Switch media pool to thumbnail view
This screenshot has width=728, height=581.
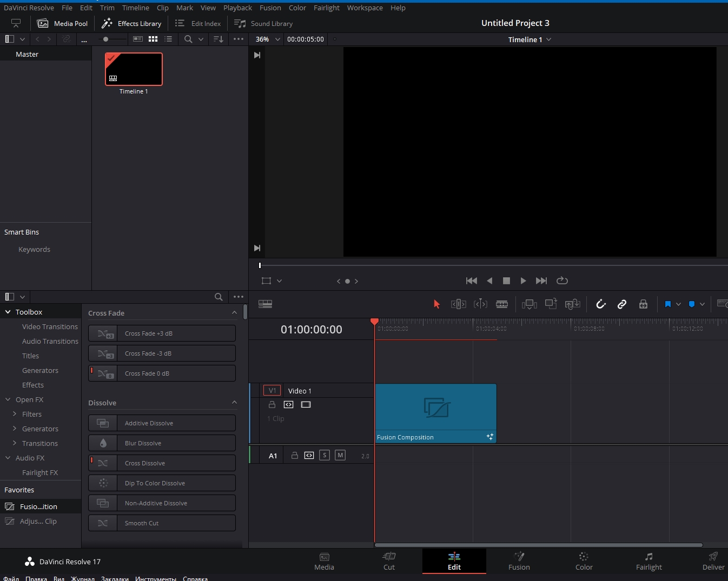click(x=153, y=39)
